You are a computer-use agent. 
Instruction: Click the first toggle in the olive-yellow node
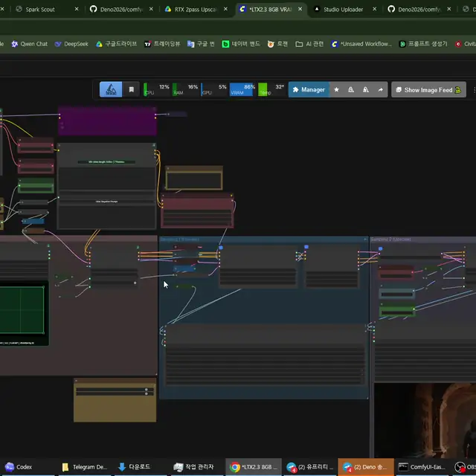click(x=146, y=389)
